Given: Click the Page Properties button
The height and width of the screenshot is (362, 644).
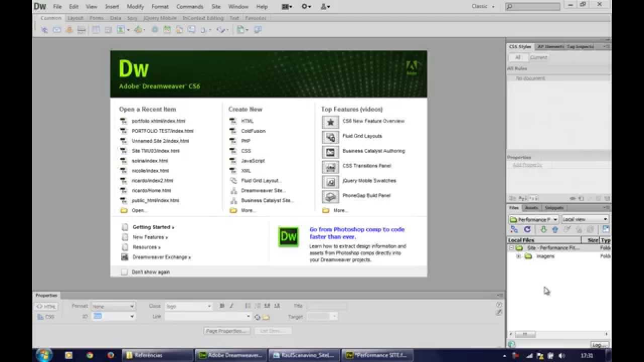Looking at the screenshot, I should click(227, 331).
